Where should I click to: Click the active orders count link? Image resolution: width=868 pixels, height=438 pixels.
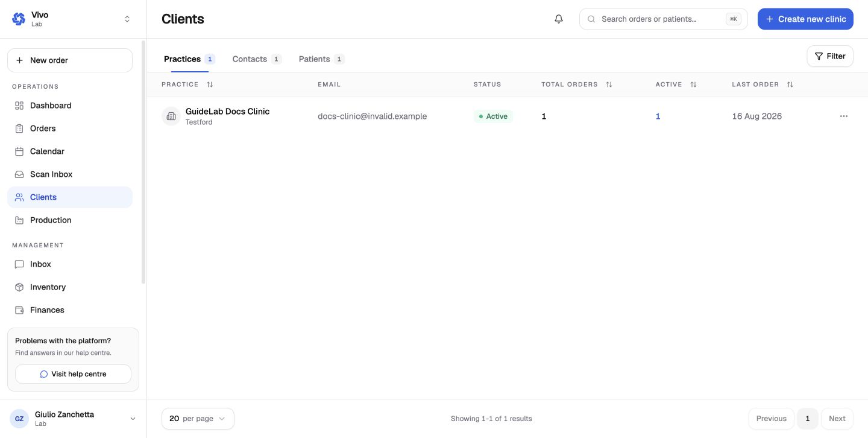click(658, 116)
